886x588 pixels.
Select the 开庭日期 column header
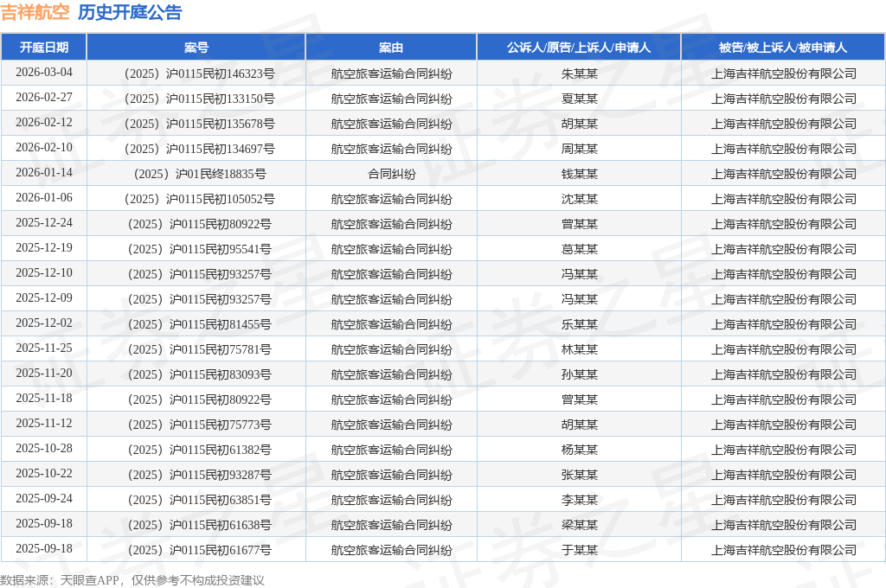(44, 48)
